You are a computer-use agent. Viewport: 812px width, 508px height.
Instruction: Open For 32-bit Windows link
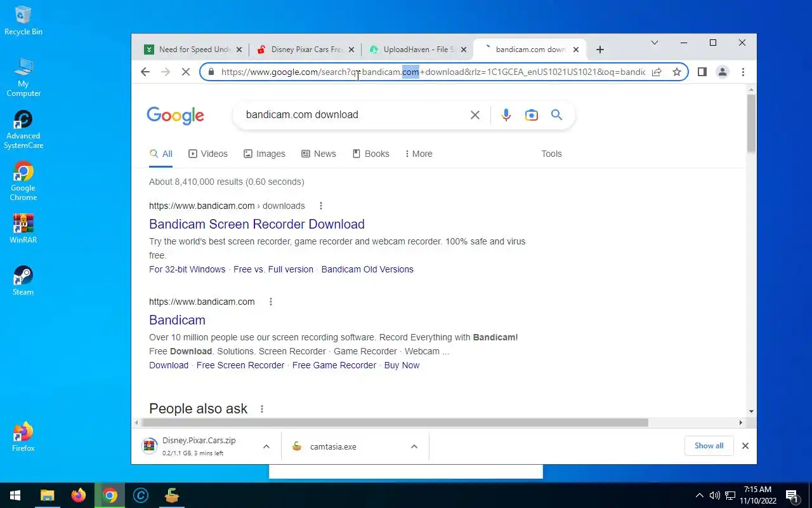187,269
